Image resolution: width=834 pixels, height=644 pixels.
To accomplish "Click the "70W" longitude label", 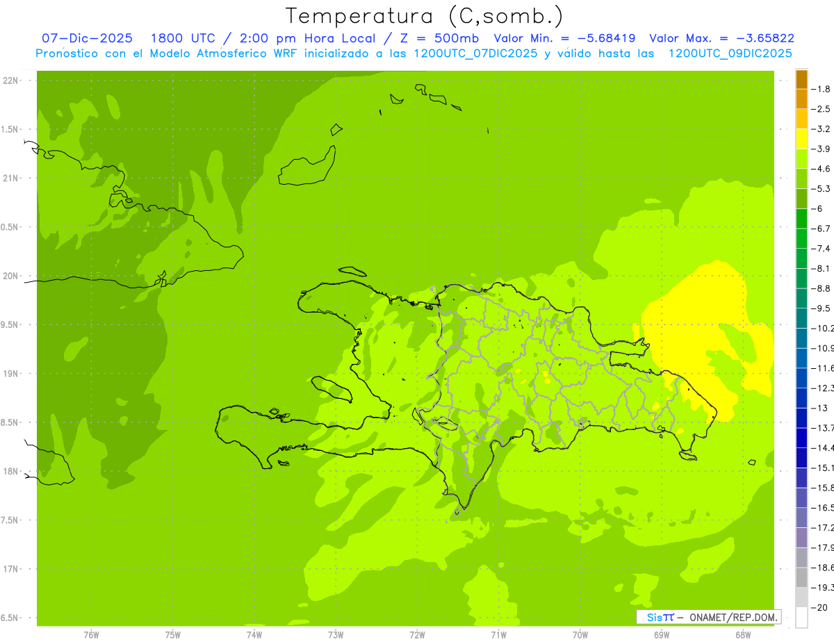I will coord(580,634).
